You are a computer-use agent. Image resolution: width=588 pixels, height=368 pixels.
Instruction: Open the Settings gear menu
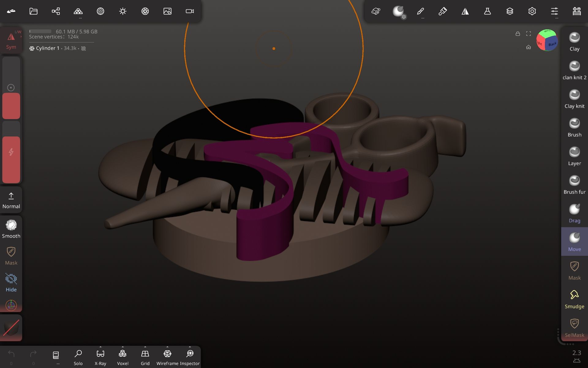tap(532, 11)
